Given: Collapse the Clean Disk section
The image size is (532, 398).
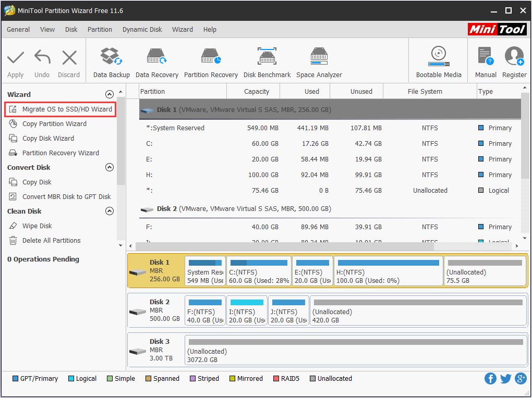Looking at the screenshot, I should point(110,211).
